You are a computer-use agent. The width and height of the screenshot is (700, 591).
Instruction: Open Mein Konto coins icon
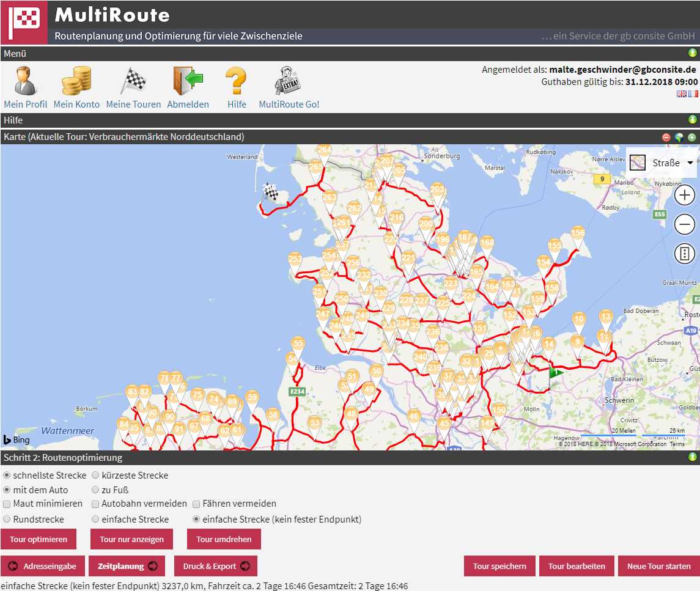(x=76, y=81)
